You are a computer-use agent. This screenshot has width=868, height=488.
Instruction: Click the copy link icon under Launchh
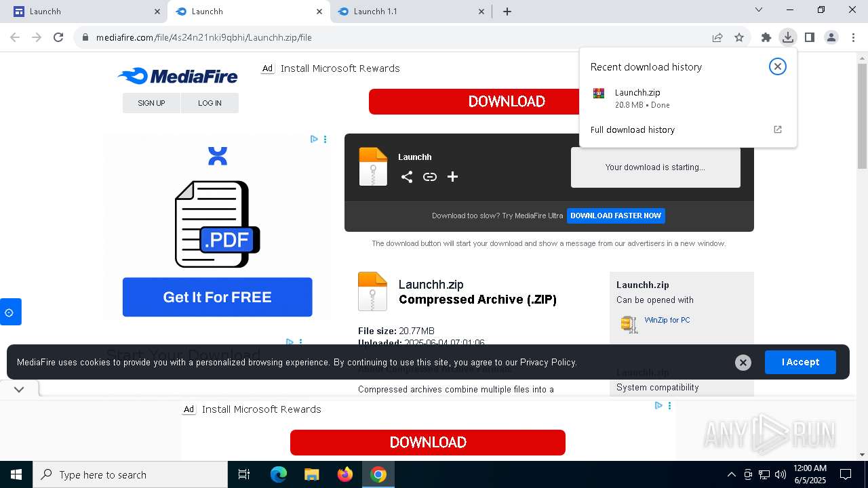(430, 177)
